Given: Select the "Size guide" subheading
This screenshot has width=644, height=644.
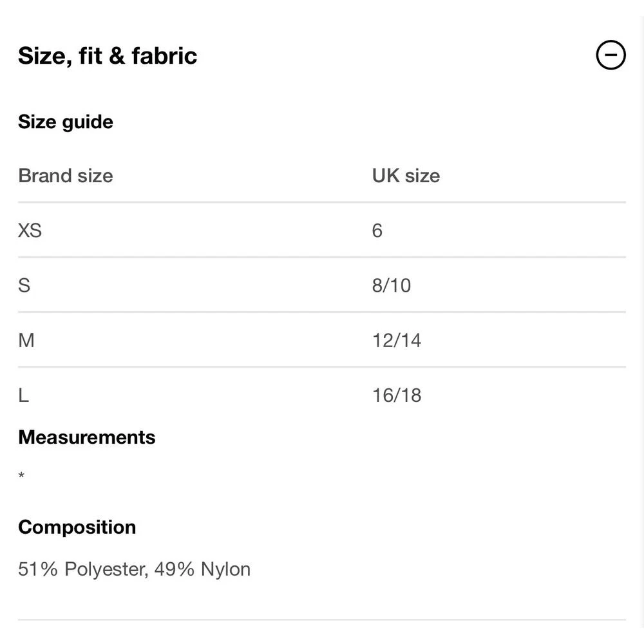Looking at the screenshot, I should pyautogui.click(x=66, y=122).
